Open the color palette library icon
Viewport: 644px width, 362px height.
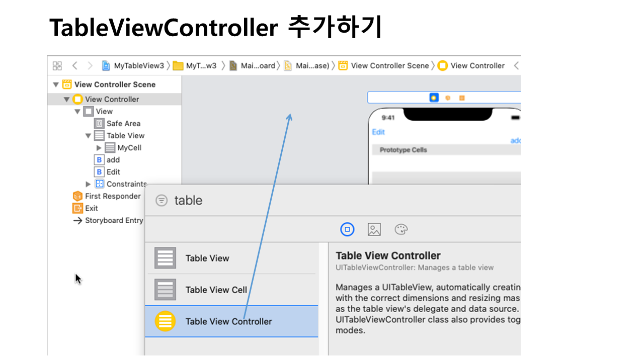[x=401, y=230]
